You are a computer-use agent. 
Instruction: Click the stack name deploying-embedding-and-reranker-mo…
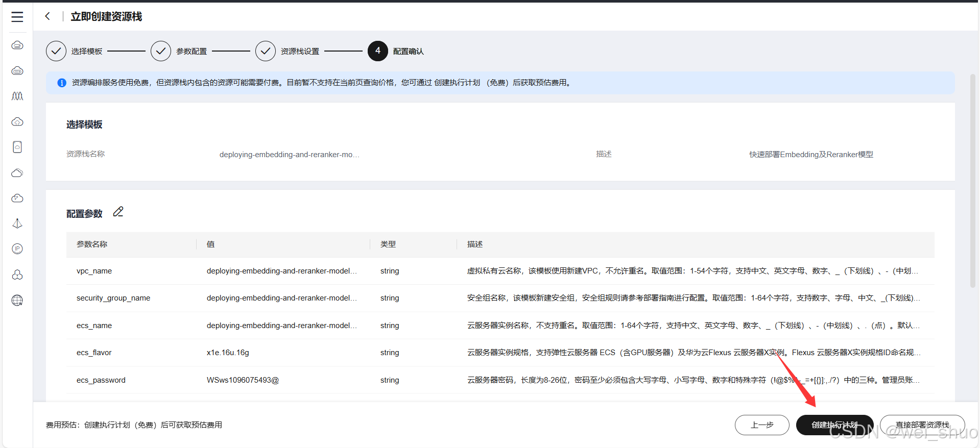290,155
